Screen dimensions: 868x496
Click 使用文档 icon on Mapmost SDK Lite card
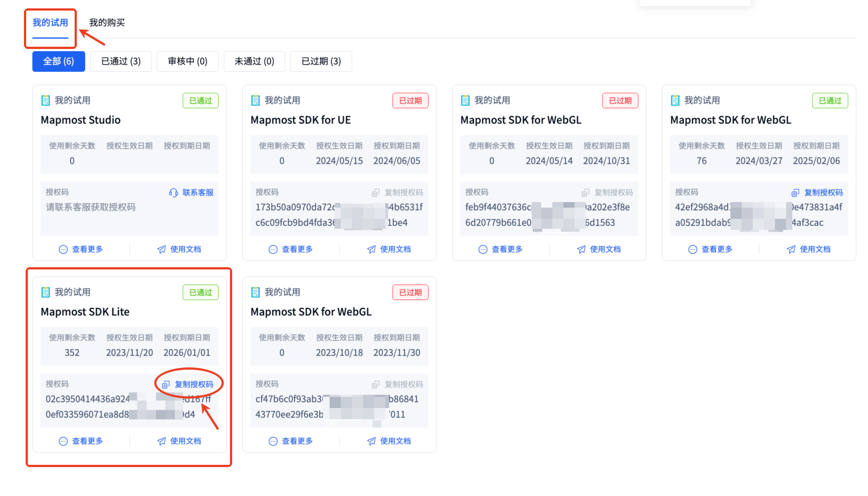pyautogui.click(x=161, y=441)
